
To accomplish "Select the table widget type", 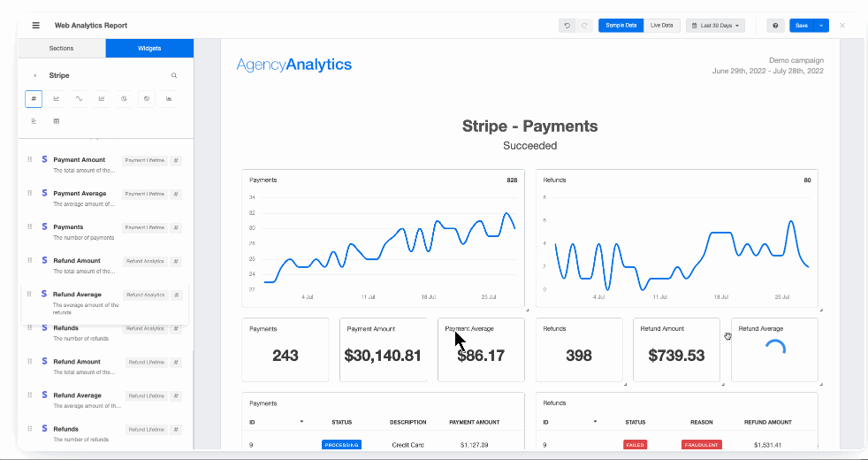I will [x=57, y=121].
